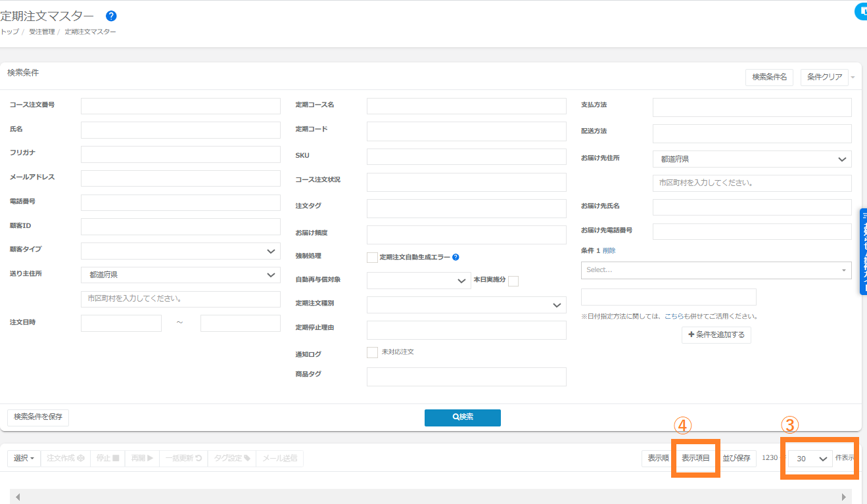The image size is (867, 504).
Task: Expand the arrow next to 条件クリア
Action: [x=853, y=78]
